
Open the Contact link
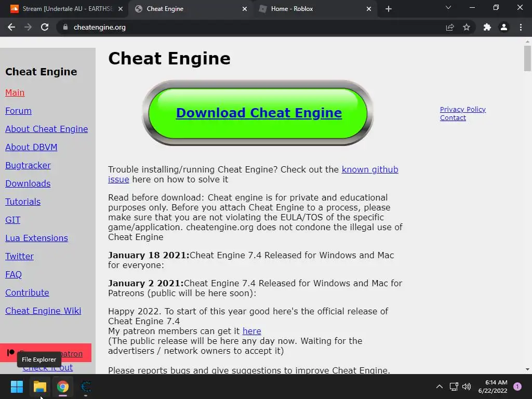(x=453, y=118)
